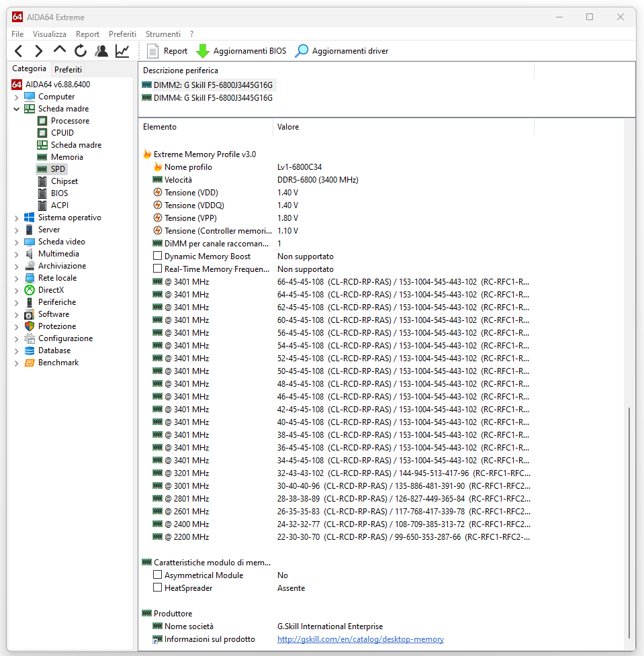644x656 pixels.
Task: Go forward with the right arrow toolbar icon
Action: pyautogui.click(x=38, y=51)
